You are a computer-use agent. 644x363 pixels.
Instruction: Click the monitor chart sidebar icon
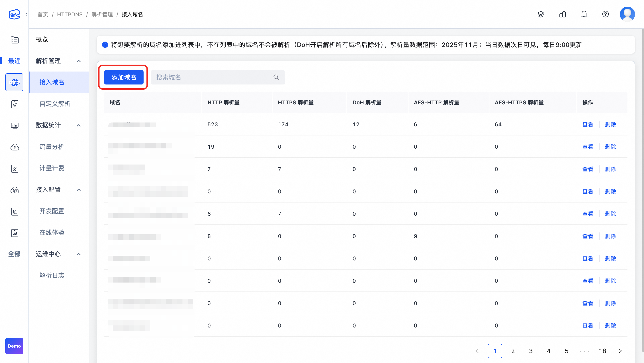(x=15, y=126)
